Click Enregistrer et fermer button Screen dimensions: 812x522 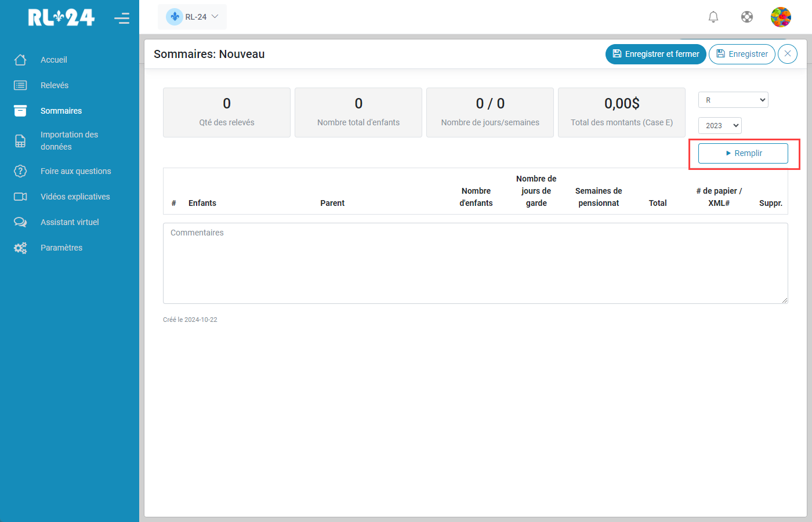pyautogui.click(x=655, y=54)
